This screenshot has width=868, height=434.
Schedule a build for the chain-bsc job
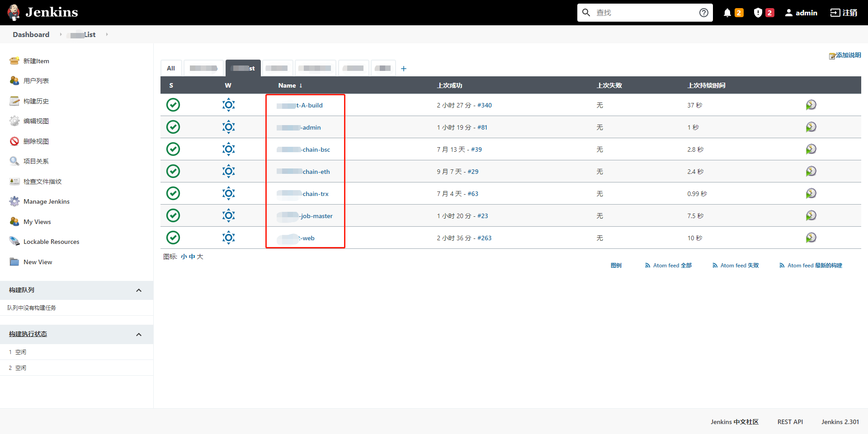pos(811,149)
